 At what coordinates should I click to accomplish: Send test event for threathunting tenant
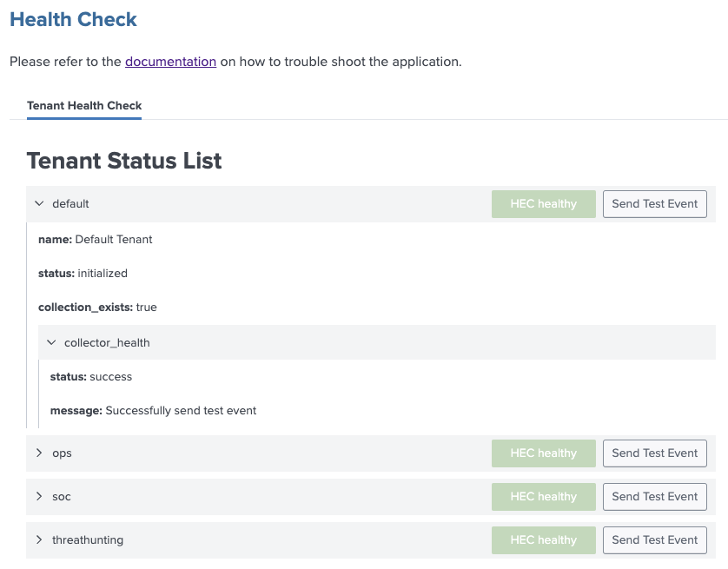[x=654, y=540]
